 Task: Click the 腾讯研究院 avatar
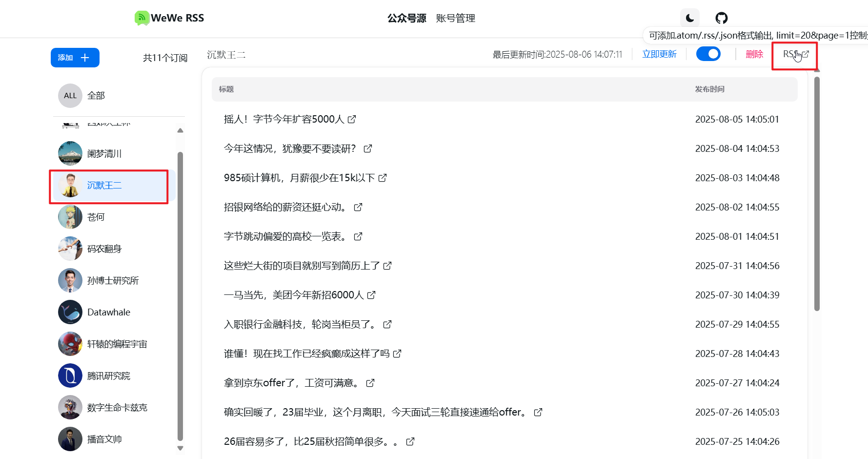click(x=70, y=376)
